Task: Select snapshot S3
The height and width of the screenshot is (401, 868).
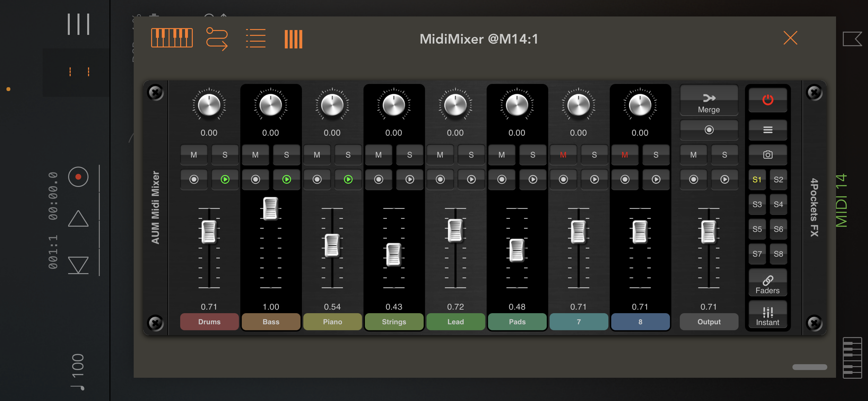Action: click(x=757, y=204)
